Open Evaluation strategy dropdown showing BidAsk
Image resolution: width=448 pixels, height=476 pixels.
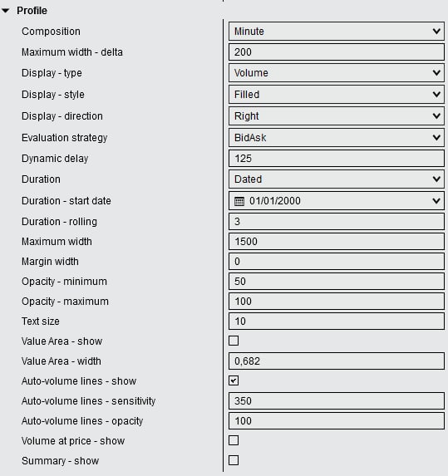tap(337, 138)
